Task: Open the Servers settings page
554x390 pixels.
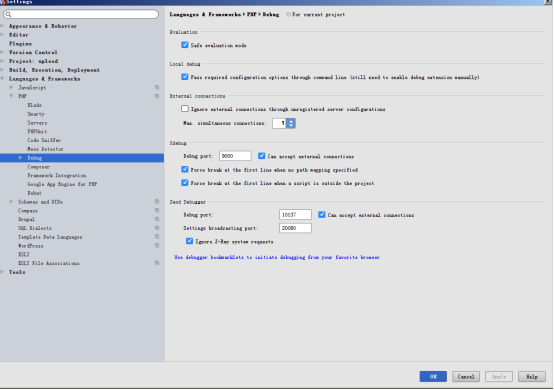Action: pyautogui.click(x=37, y=123)
